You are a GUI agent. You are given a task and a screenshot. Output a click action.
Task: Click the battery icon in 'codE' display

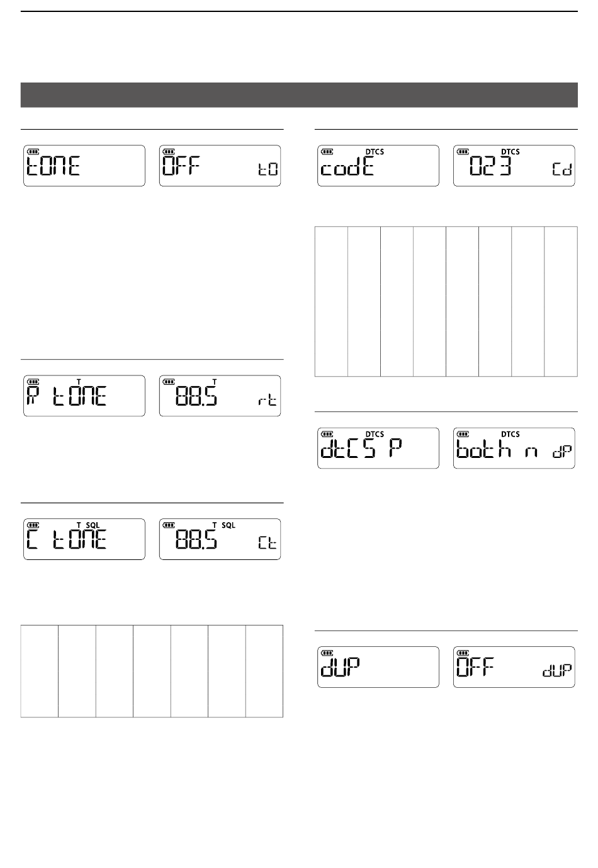pyautogui.click(x=327, y=152)
